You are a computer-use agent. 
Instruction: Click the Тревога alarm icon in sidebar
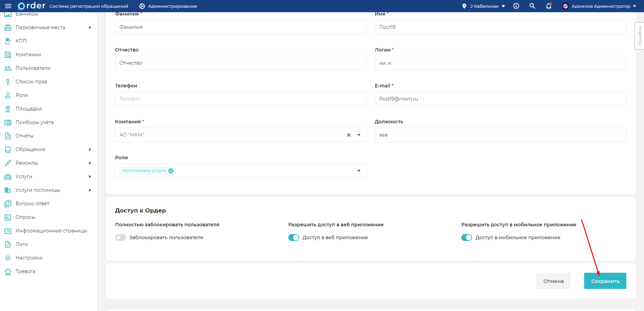click(x=8, y=271)
